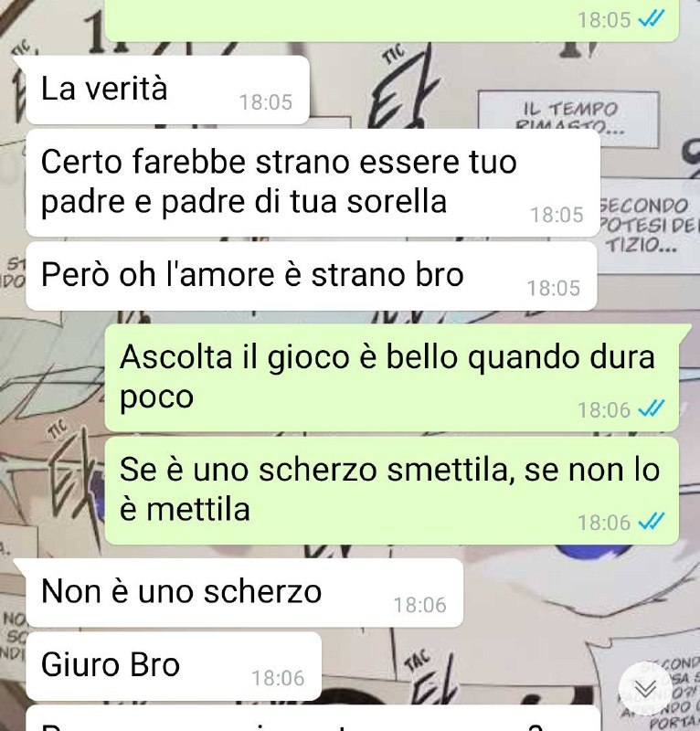Tap the partially visible message at the bottom
Image resolution: width=700 pixels, height=731 pixels.
[313, 718]
